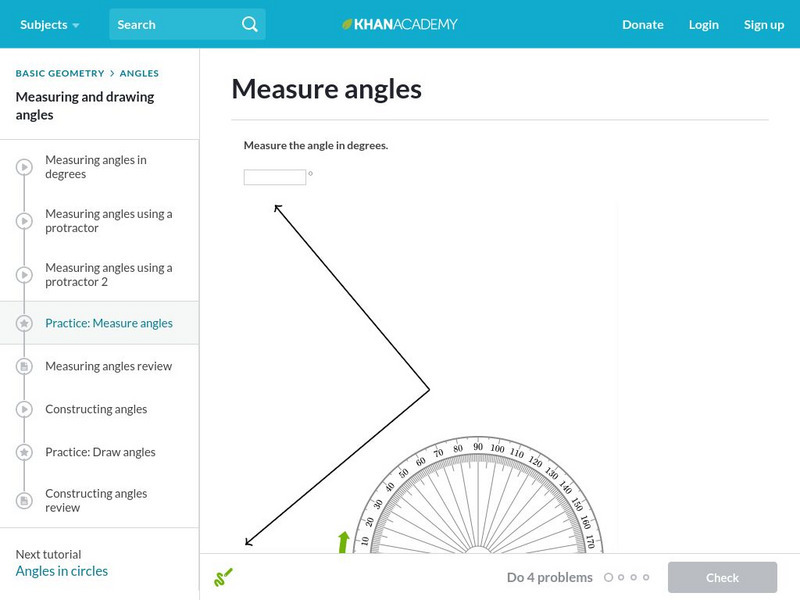The image size is (800, 600).
Task: Click the angle answer input box
Action: (275, 177)
